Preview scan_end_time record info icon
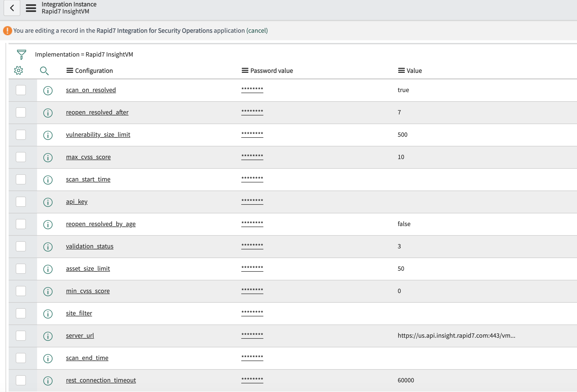The height and width of the screenshot is (392, 577). tap(48, 358)
